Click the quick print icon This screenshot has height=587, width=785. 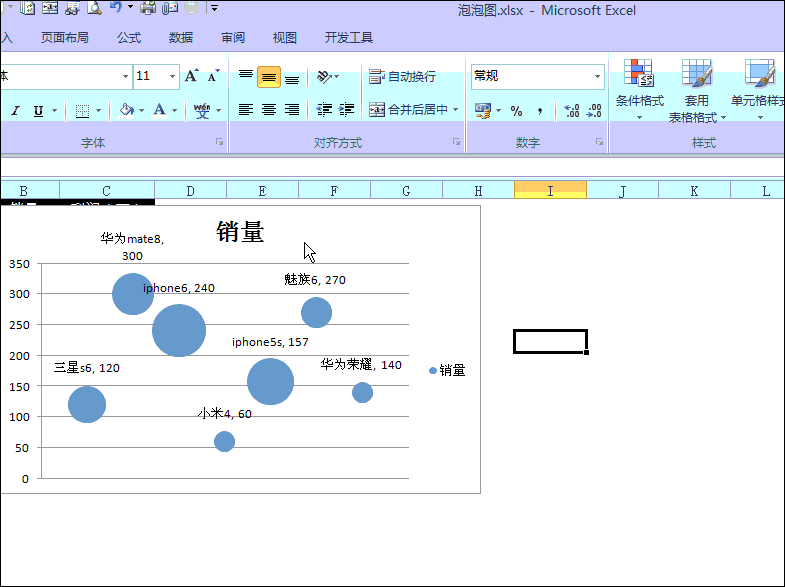click(x=148, y=8)
